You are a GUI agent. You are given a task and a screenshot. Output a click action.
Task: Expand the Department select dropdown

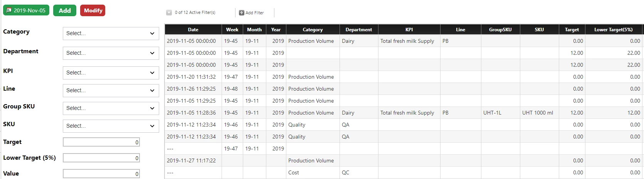[x=111, y=53]
